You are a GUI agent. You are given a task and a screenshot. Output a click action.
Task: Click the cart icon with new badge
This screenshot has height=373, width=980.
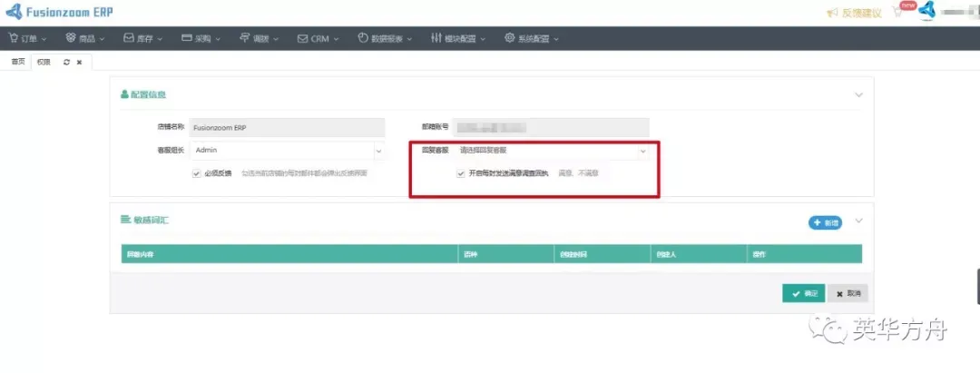898,12
